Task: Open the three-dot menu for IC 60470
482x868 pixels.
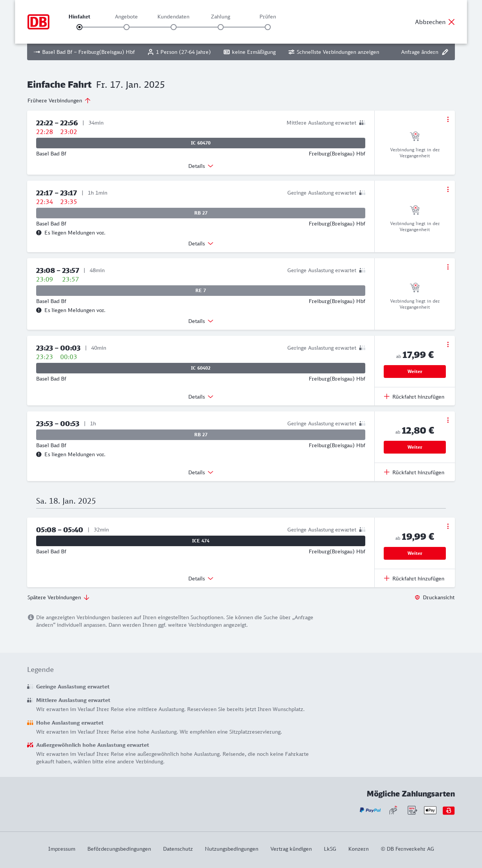Action: [x=448, y=119]
